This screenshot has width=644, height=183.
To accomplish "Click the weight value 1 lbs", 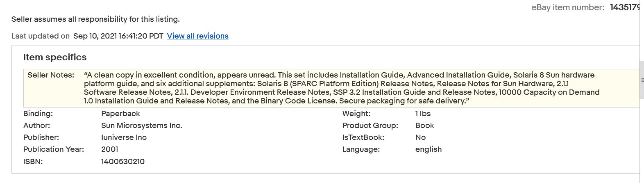I will tap(423, 114).
